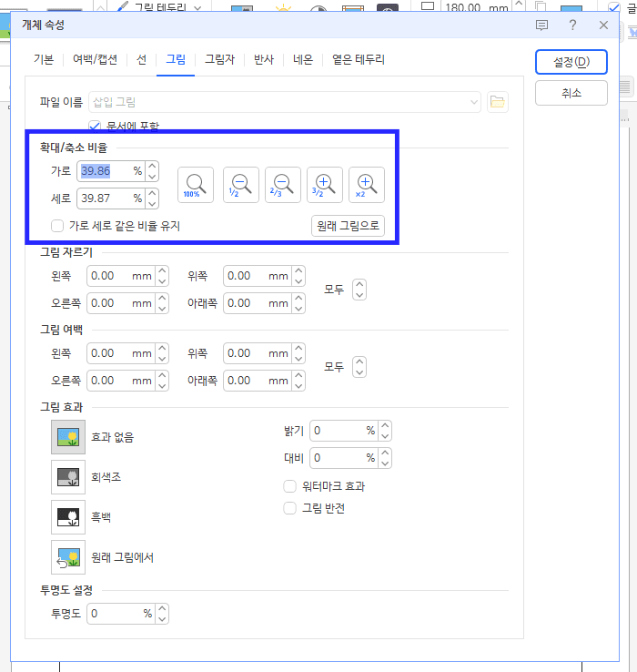Viewport: 637px width, 672px height.
Task: Adjust 세로 scale percentage stepper
Action: 152,199
